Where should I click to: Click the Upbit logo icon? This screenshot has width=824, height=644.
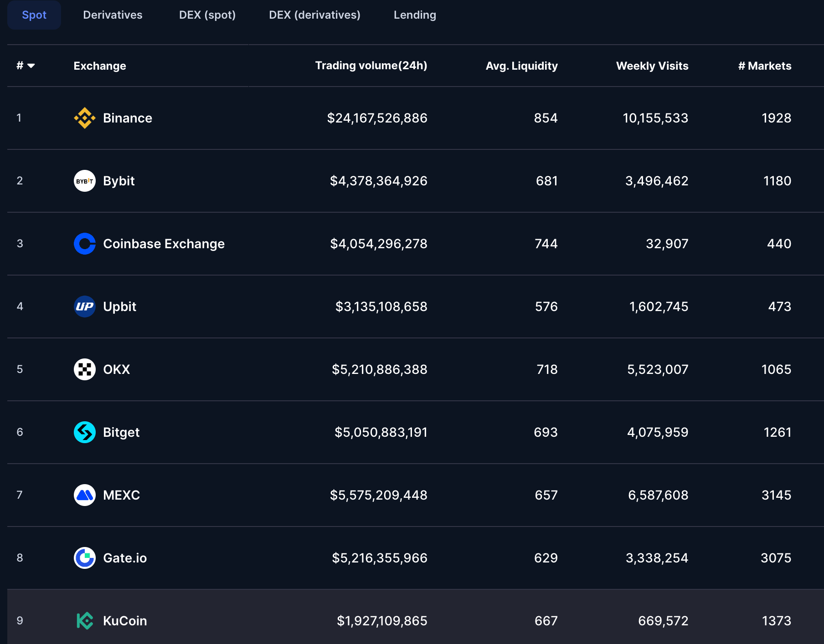85,307
